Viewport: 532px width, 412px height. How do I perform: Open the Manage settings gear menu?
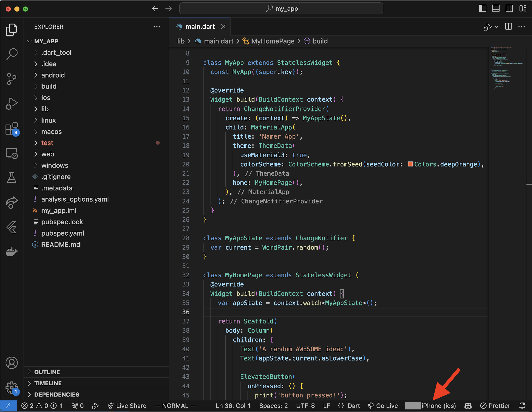pyautogui.click(x=11, y=388)
